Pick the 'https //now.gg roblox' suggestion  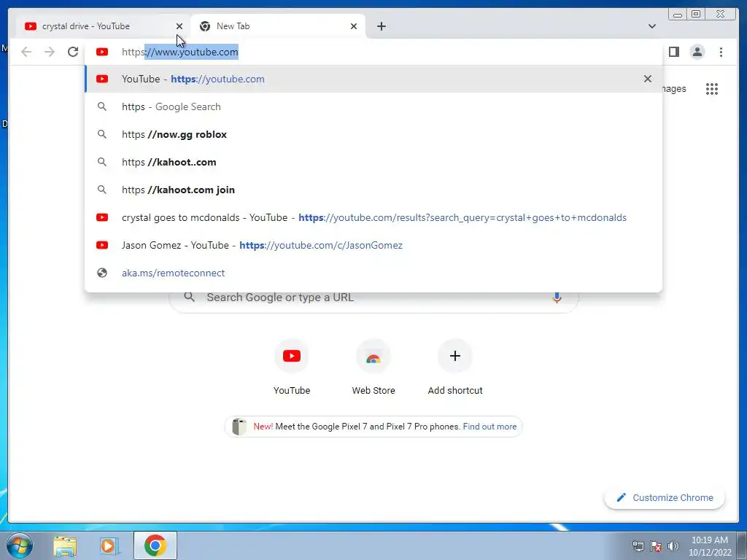[373, 134]
